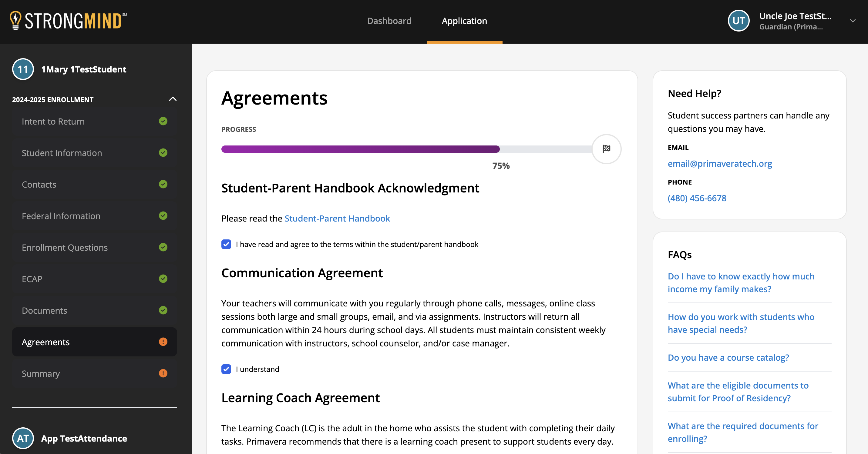Click the Intent to Return green check icon
The width and height of the screenshot is (868, 454).
coord(163,121)
